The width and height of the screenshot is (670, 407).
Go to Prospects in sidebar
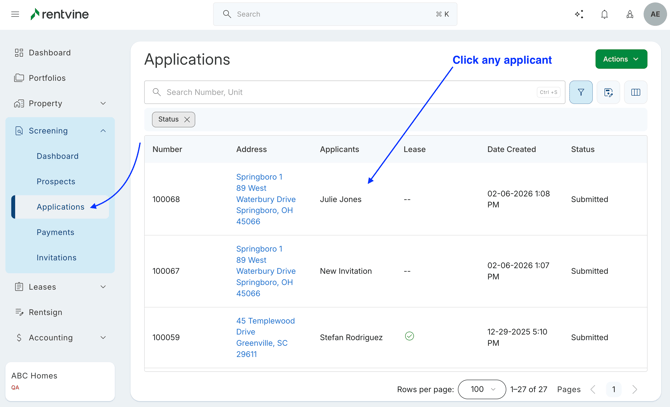pyautogui.click(x=56, y=182)
